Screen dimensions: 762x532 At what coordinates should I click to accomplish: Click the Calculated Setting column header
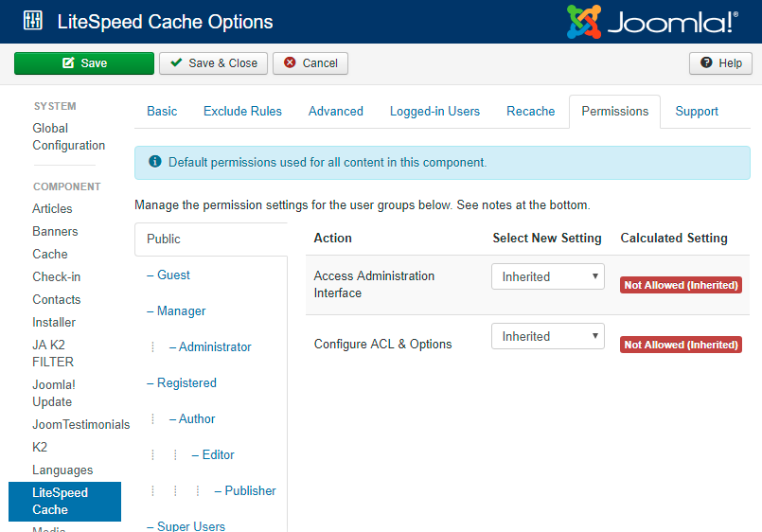point(674,238)
